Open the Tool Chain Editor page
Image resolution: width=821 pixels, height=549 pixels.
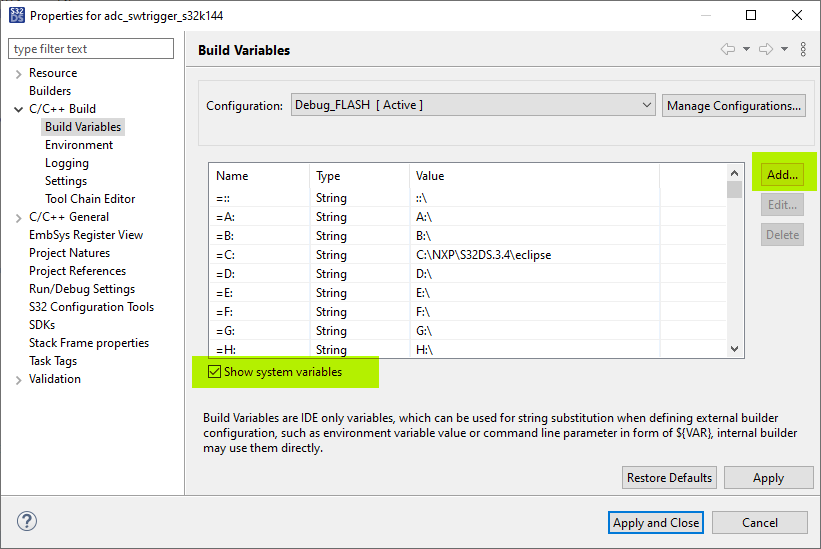(90, 199)
